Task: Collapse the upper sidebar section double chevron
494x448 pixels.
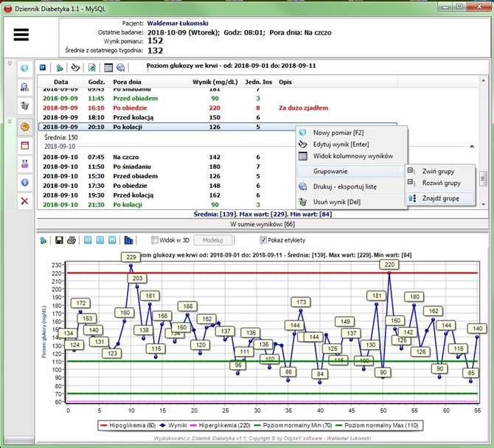Action: coord(10,63)
